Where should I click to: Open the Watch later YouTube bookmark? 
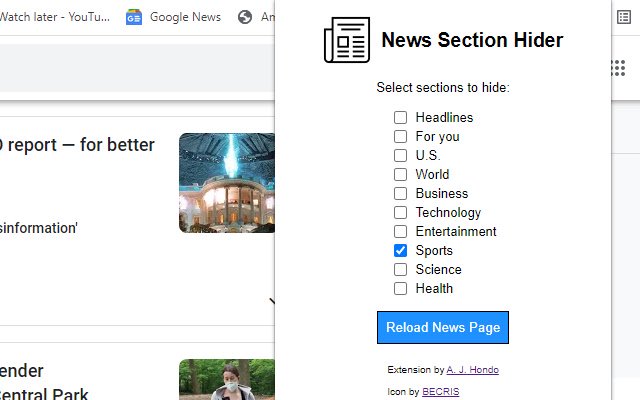coord(55,17)
